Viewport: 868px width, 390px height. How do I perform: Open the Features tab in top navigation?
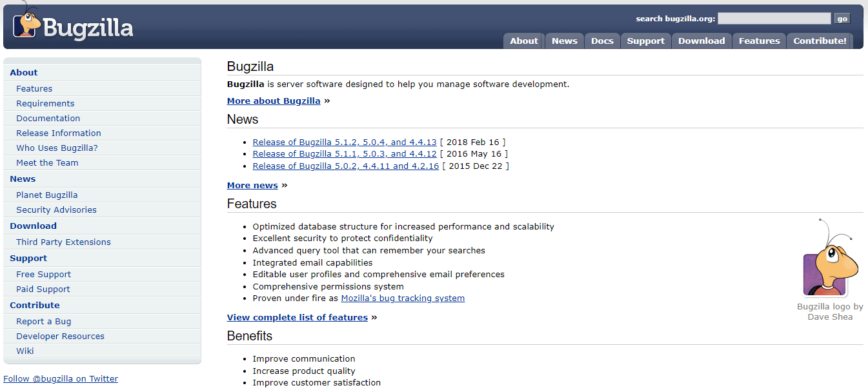click(760, 41)
